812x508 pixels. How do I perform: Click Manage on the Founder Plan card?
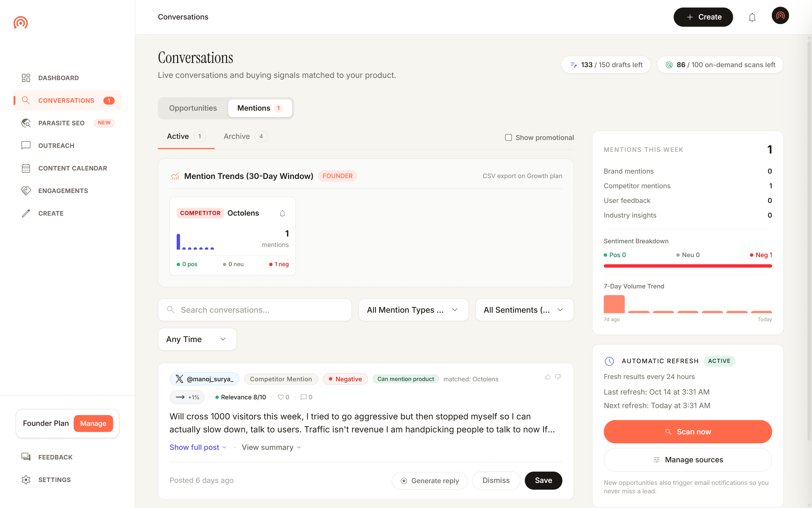[x=93, y=423]
